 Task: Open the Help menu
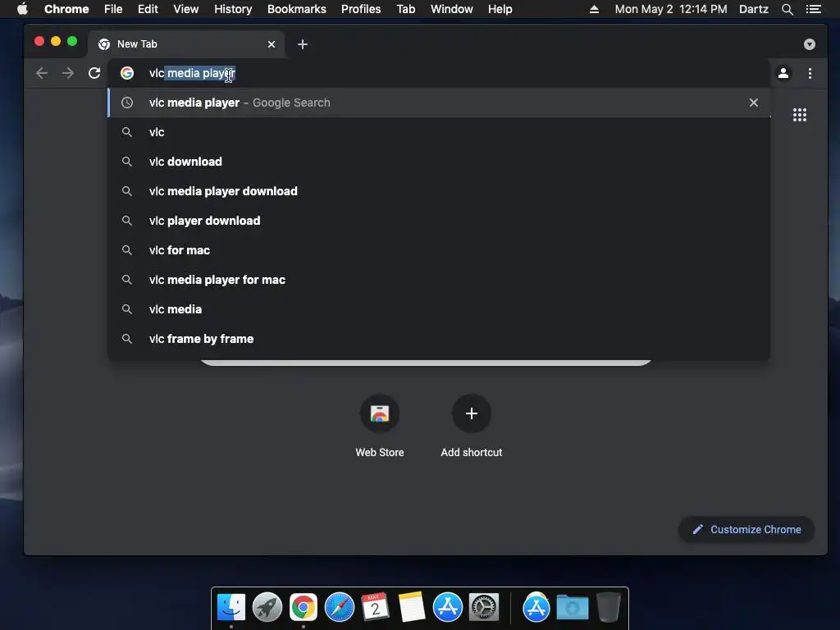coord(500,9)
